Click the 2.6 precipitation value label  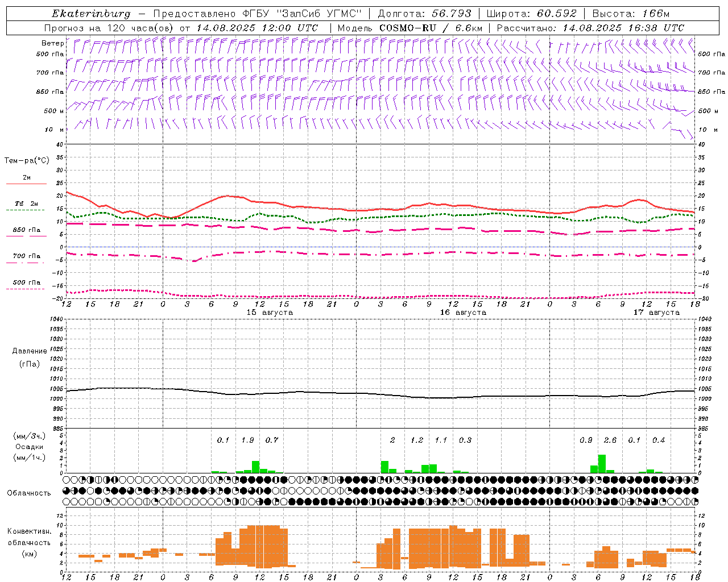[610, 440]
